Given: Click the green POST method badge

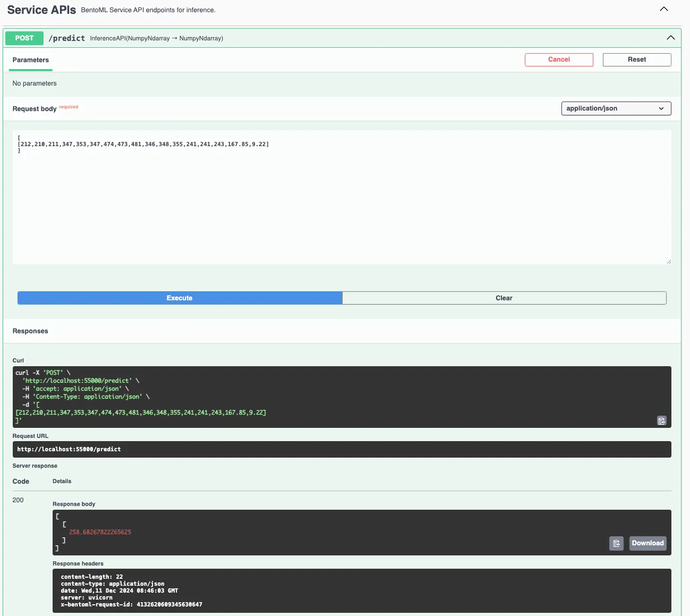Looking at the screenshot, I should (24, 38).
